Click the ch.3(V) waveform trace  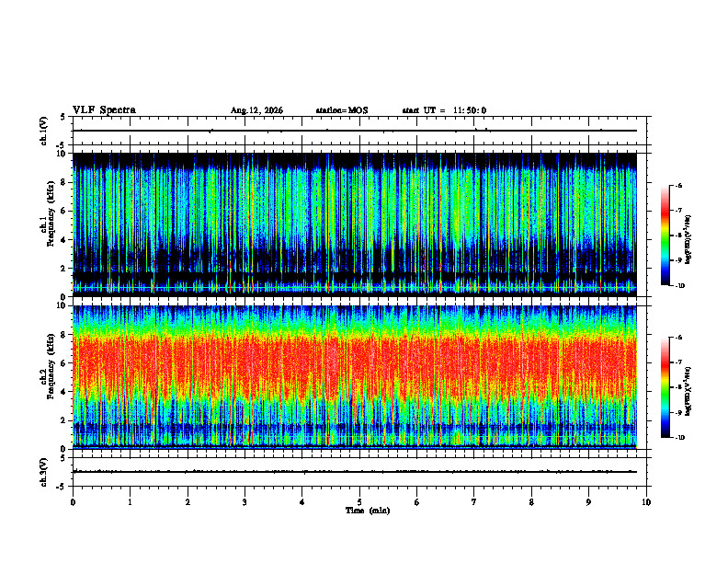pos(355,472)
